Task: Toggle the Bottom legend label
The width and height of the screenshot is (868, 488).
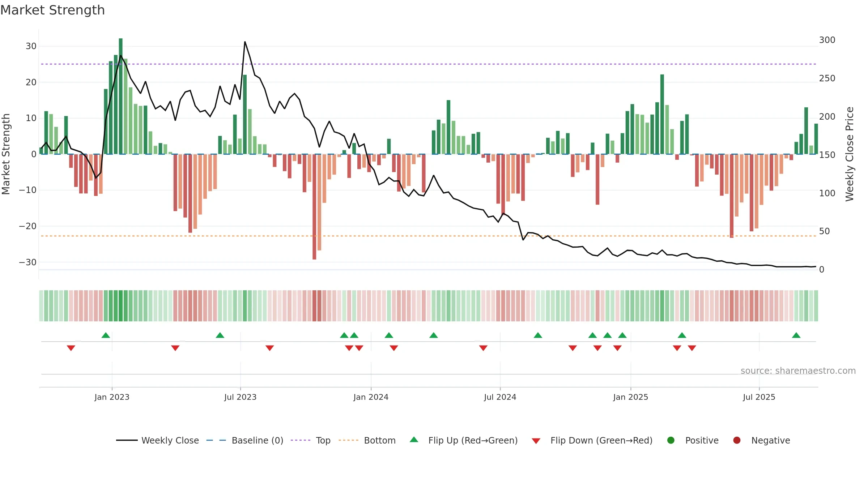Action: point(380,441)
